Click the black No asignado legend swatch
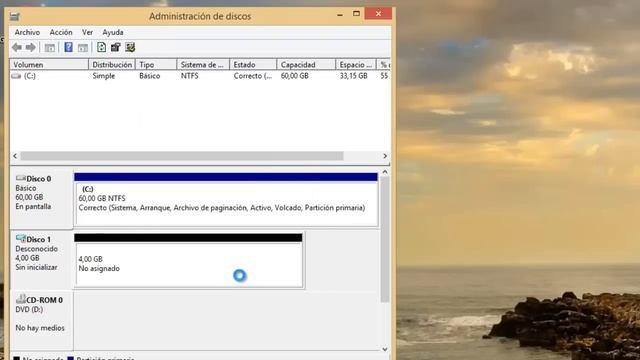The height and width of the screenshot is (360, 640). click(16, 358)
